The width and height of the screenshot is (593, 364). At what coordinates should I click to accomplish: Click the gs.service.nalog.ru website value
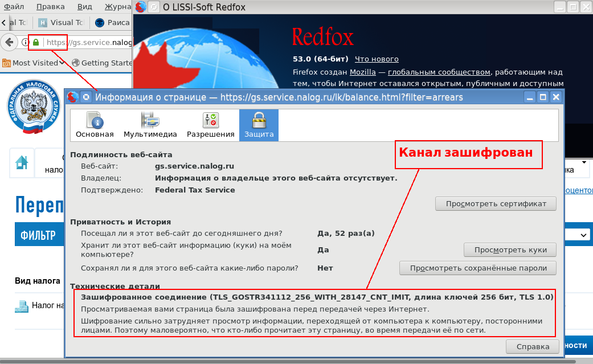(x=194, y=166)
